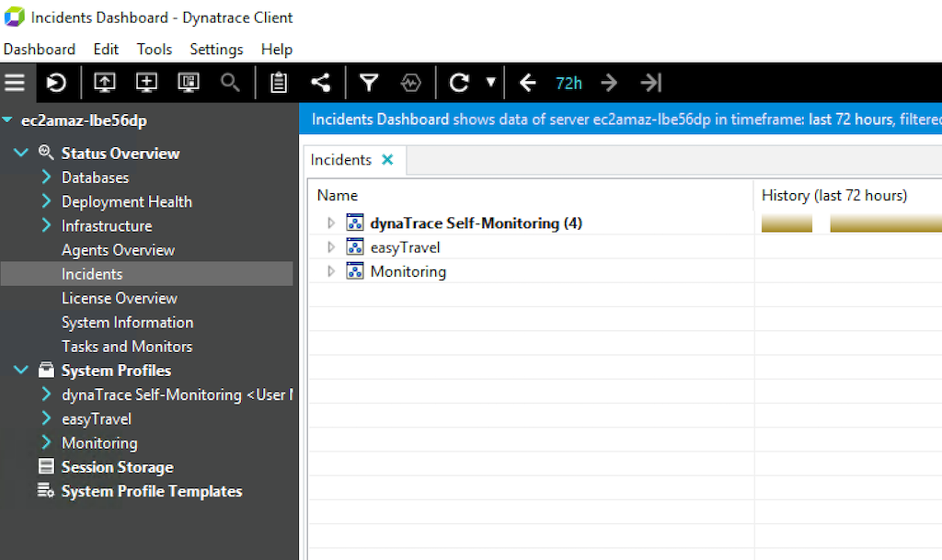The height and width of the screenshot is (560, 942).
Task: Click the open dashboard upload icon
Action: 105,82
